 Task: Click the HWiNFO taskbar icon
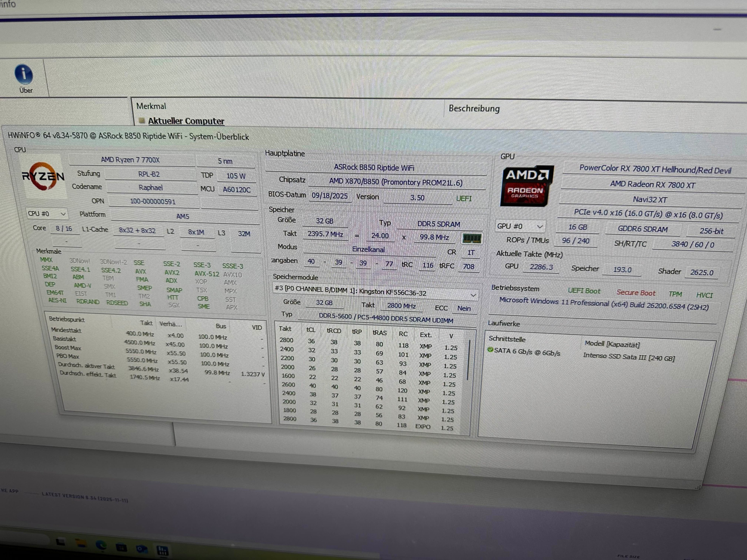[163, 550]
